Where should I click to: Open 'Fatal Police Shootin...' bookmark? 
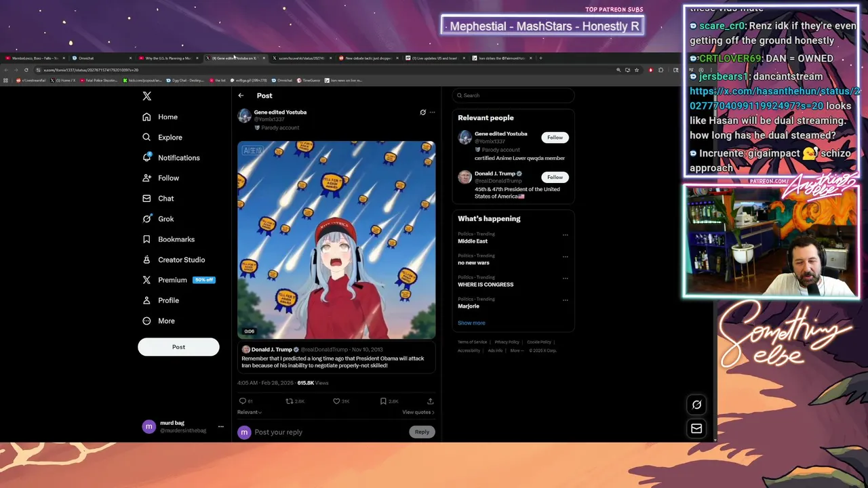99,81
